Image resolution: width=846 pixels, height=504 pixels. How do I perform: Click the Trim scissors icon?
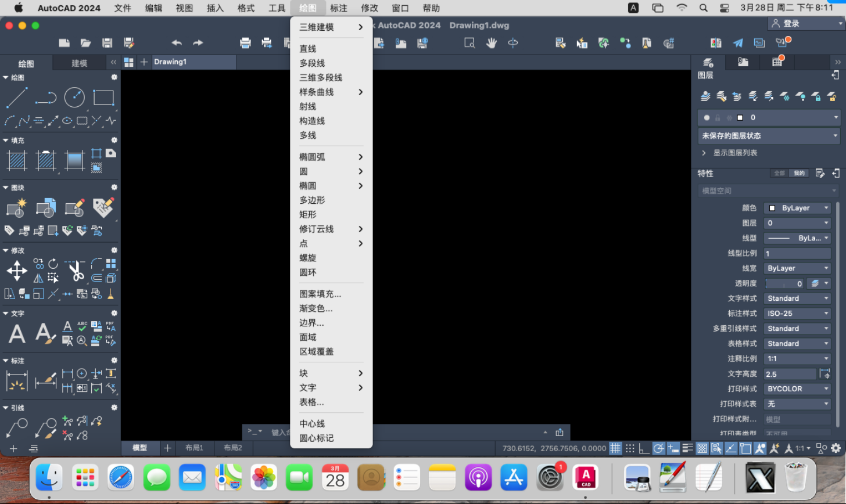(x=74, y=271)
